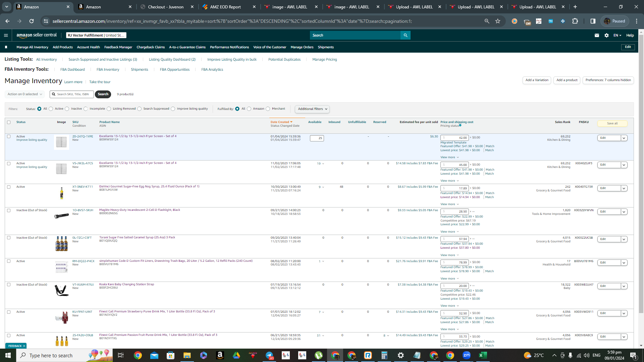Select the Inactive status filter
This screenshot has width=644, height=362.
coord(67,109)
